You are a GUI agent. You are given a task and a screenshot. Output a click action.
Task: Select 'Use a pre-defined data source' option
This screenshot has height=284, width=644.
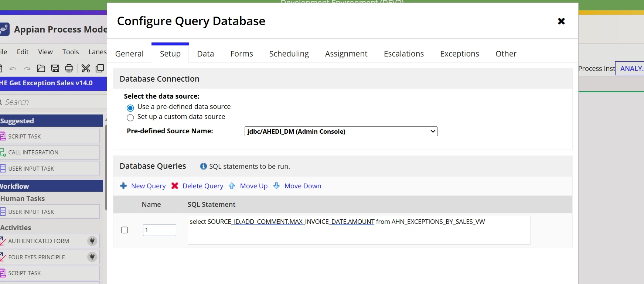point(130,108)
